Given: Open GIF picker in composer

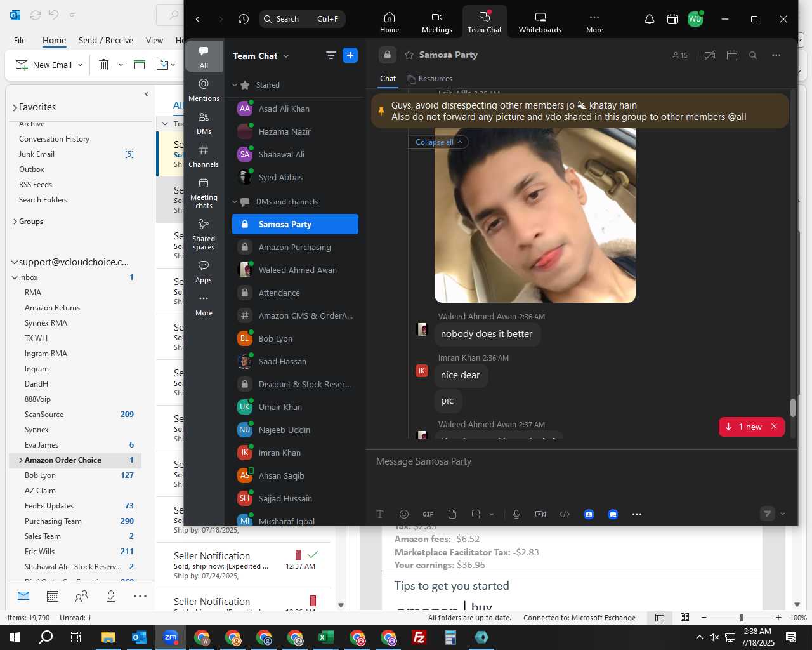Looking at the screenshot, I should pos(428,514).
